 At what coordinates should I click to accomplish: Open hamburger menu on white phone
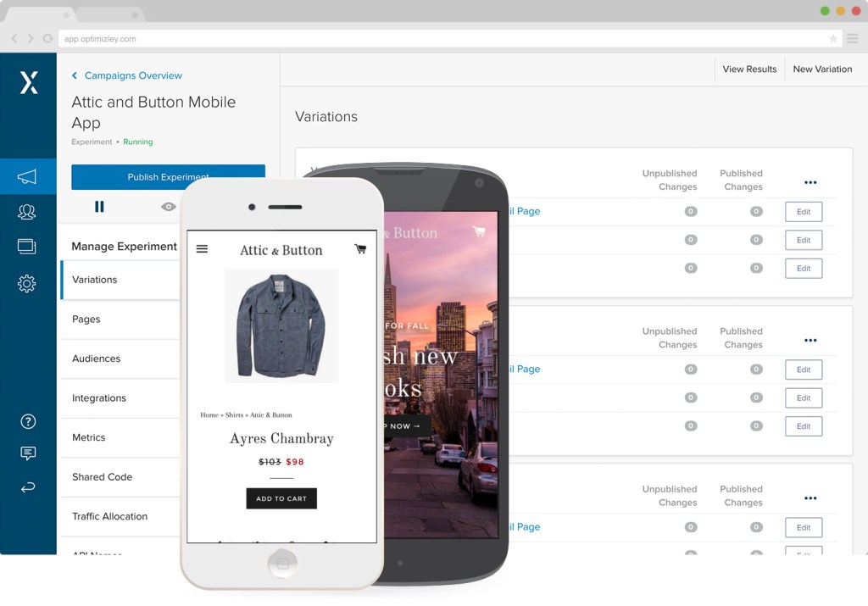pyautogui.click(x=202, y=249)
